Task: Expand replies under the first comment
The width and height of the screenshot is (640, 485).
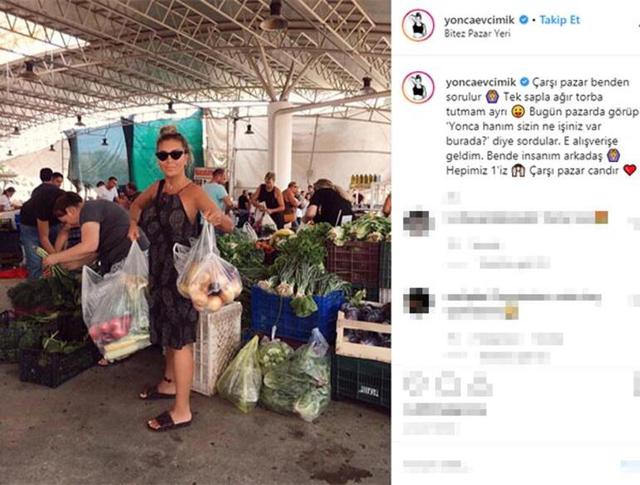Action: (499, 263)
